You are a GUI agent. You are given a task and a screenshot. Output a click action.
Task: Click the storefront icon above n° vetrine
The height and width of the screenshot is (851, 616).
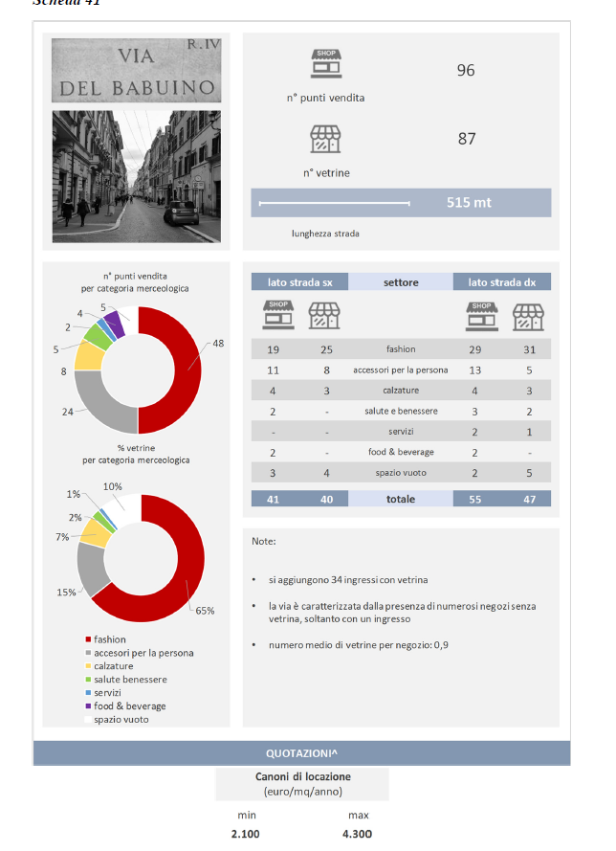coord(325,139)
